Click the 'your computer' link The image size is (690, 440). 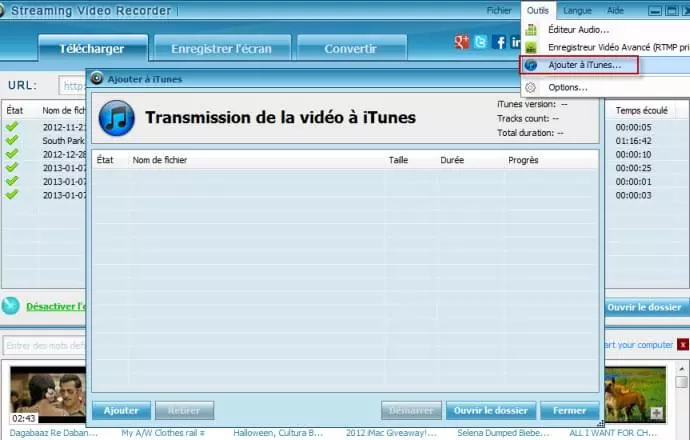pyautogui.click(x=639, y=345)
